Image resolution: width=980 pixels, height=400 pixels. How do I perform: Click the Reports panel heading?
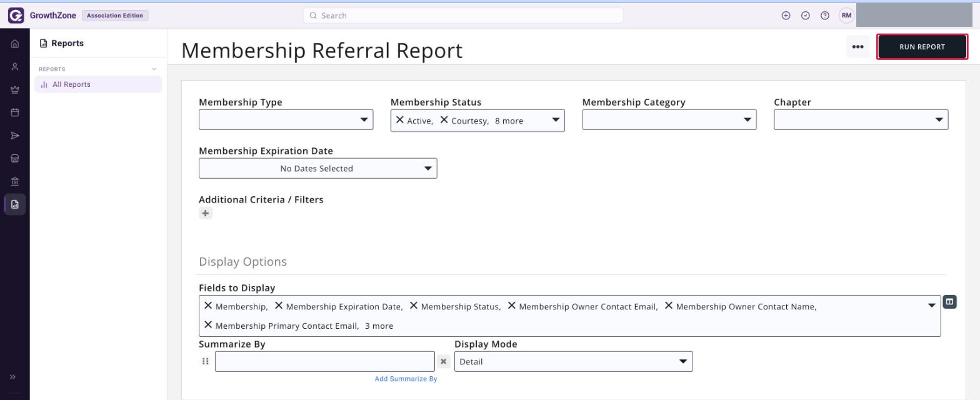coord(67,43)
